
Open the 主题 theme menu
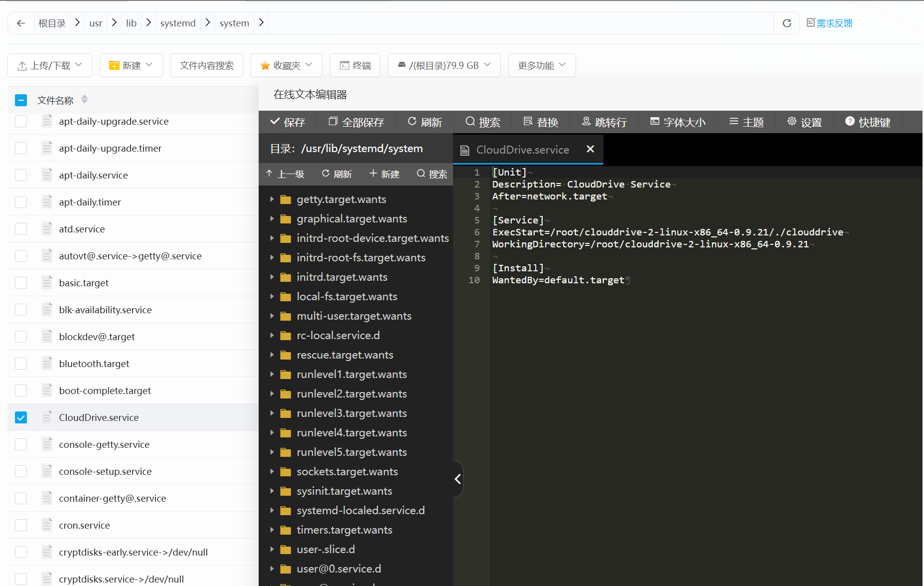746,122
